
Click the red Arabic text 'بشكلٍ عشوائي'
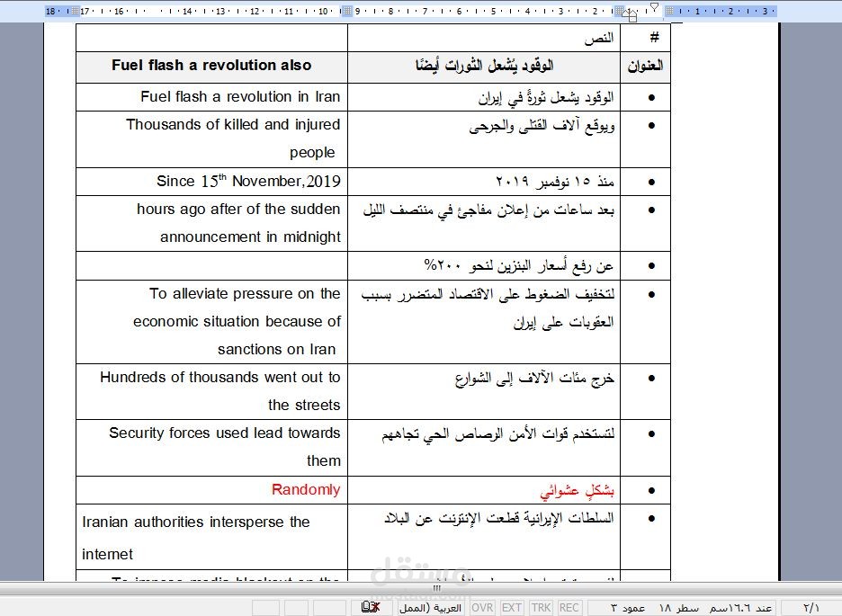[577, 490]
